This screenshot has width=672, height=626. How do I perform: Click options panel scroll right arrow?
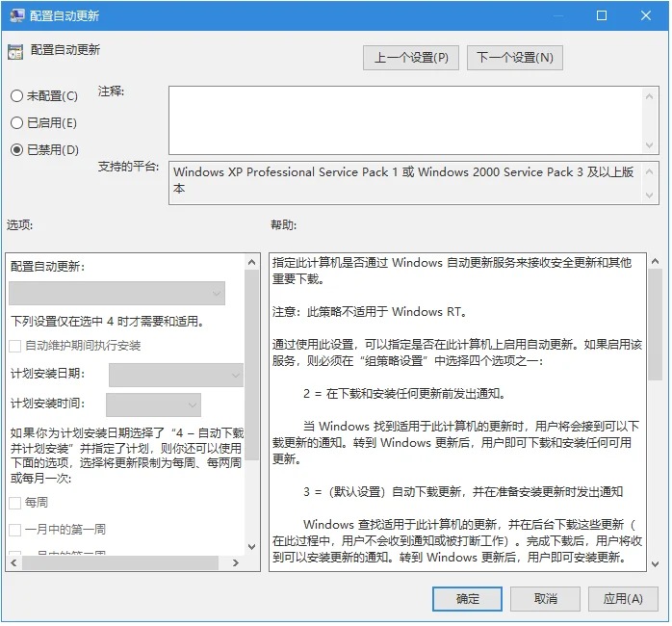coord(235,563)
